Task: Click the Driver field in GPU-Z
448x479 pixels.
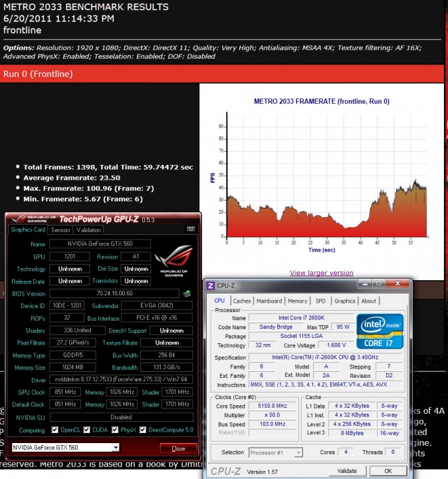Action: click(121, 379)
